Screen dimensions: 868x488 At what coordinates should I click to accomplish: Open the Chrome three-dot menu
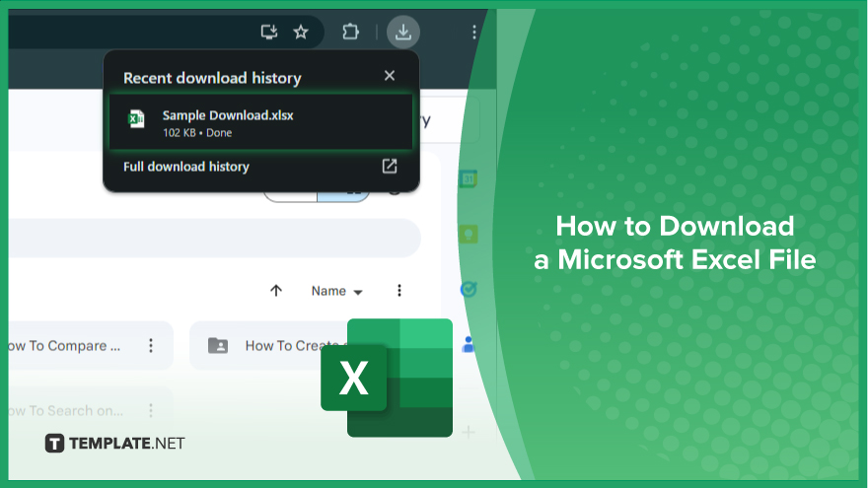click(x=474, y=33)
